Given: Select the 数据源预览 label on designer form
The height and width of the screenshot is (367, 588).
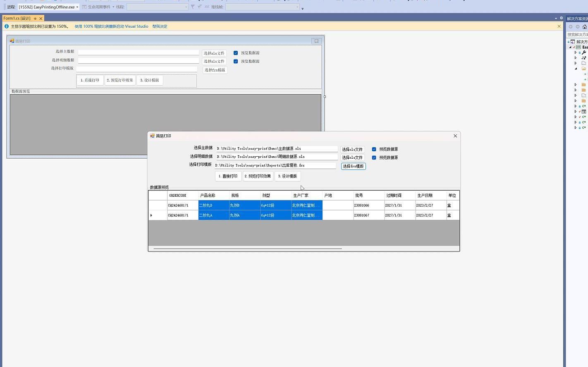Looking at the screenshot, I should click(21, 91).
